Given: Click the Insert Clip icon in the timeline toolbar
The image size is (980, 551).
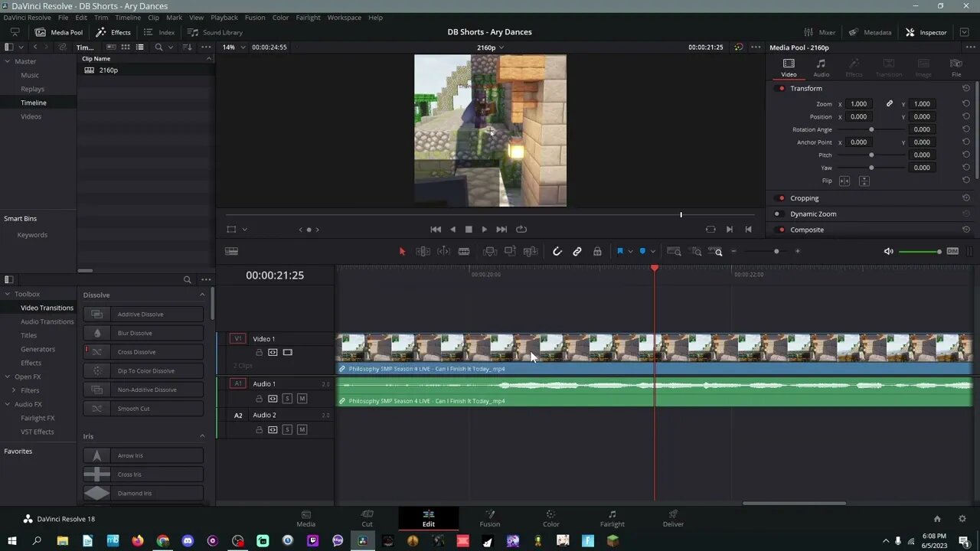Looking at the screenshot, I should click(490, 251).
